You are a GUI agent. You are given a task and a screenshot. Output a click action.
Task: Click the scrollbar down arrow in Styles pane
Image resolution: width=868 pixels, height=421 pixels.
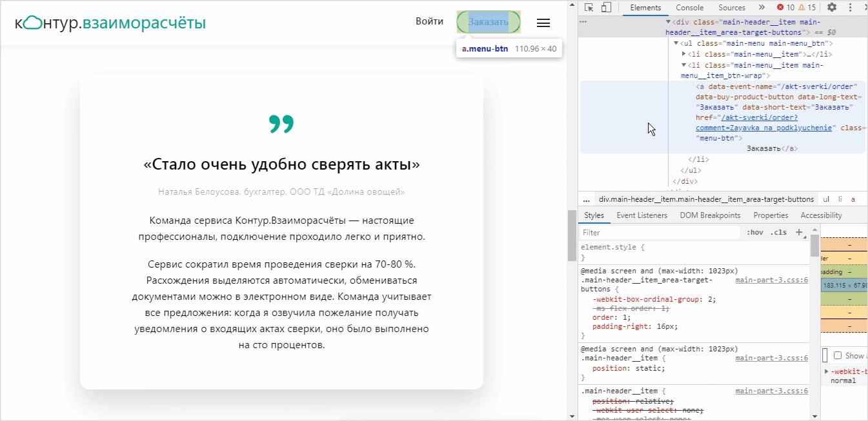click(814, 416)
